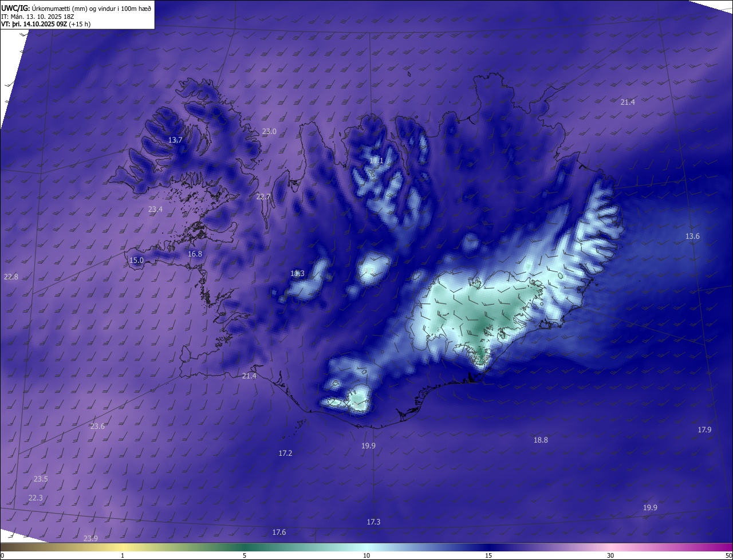Click the title line starting with UWC/IG
The width and height of the screenshot is (733, 560).
[76, 8]
